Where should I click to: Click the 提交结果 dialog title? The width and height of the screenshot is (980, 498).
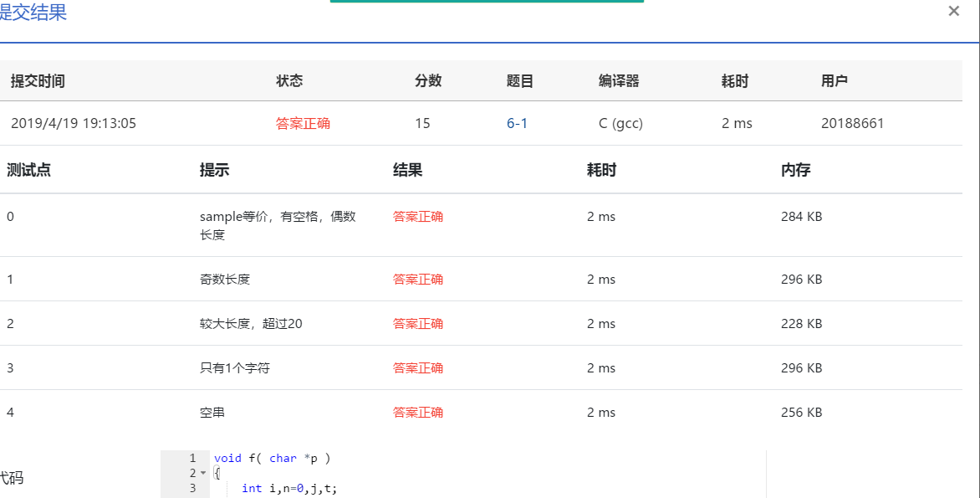(x=33, y=12)
